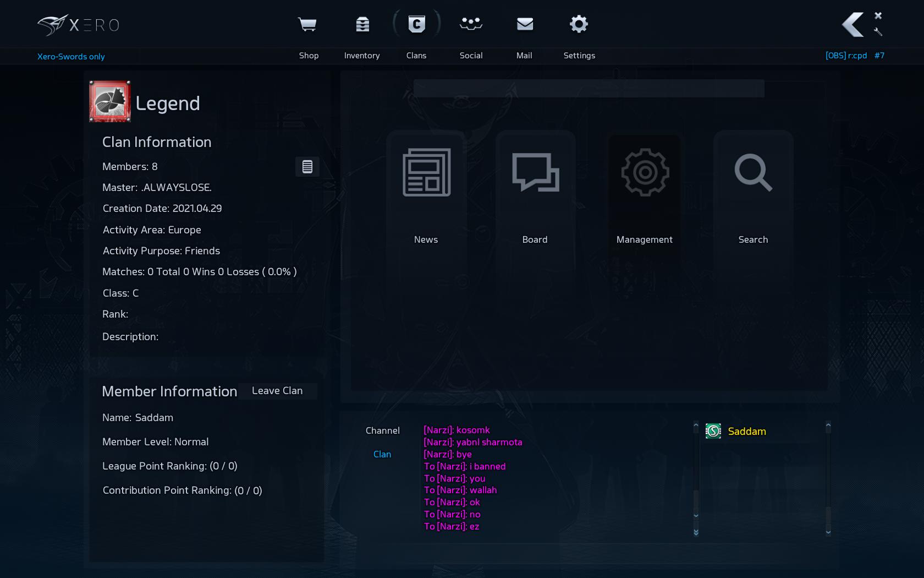This screenshot has height=578, width=924.
Task: Open the Settings gear icon
Action: pos(579,24)
